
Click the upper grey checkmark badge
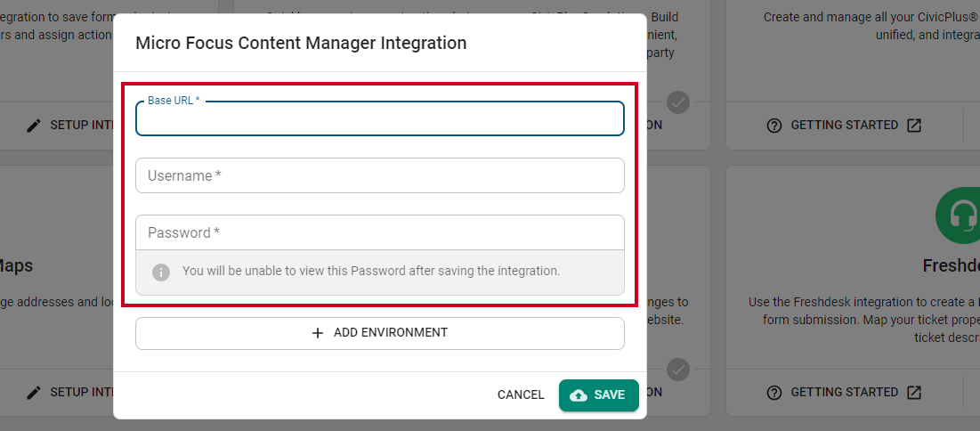[x=678, y=102]
